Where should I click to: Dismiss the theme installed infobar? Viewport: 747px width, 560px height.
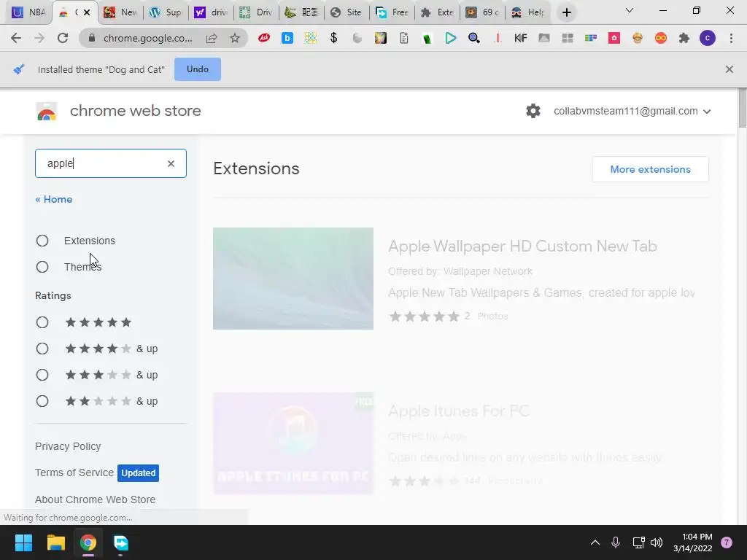(729, 69)
